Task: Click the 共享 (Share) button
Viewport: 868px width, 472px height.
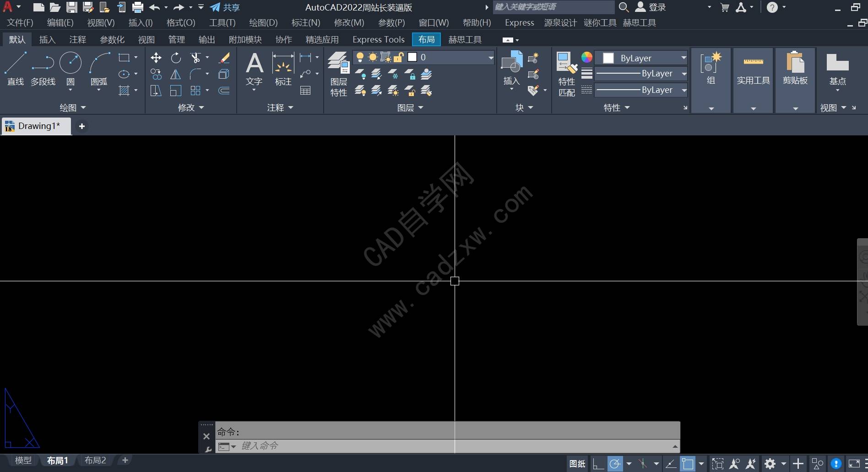Action: pyautogui.click(x=225, y=7)
